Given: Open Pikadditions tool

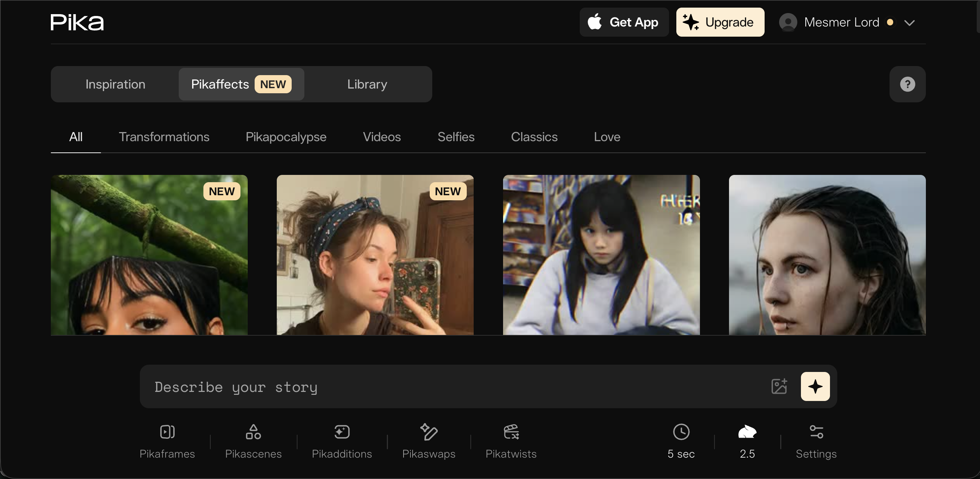Looking at the screenshot, I should click(x=342, y=441).
